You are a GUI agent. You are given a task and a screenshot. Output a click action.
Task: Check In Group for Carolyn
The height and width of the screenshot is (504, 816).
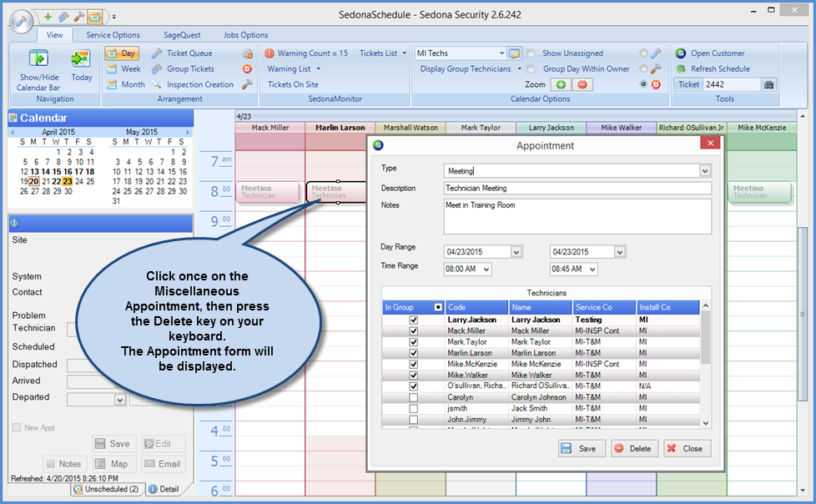pos(414,398)
